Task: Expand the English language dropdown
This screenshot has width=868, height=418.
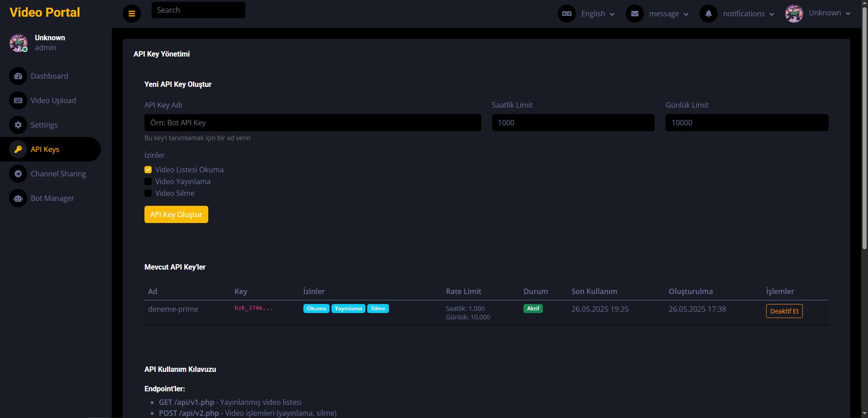Action: tap(598, 14)
